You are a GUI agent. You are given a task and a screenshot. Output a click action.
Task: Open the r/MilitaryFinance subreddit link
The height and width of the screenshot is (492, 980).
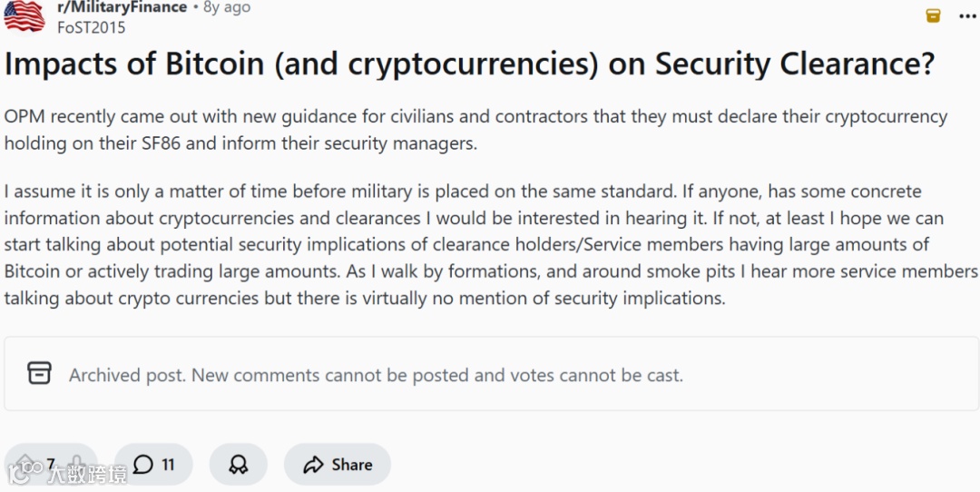point(122,7)
